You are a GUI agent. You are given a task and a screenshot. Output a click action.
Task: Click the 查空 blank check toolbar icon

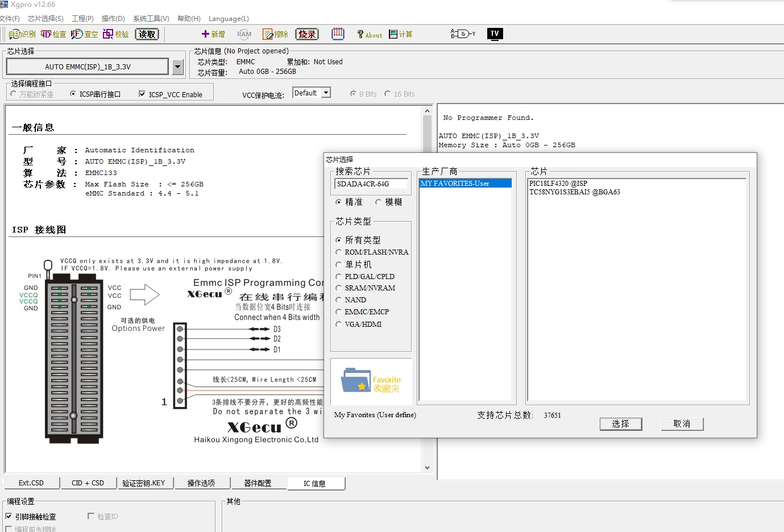pyautogui.click(x=84, y=34)
